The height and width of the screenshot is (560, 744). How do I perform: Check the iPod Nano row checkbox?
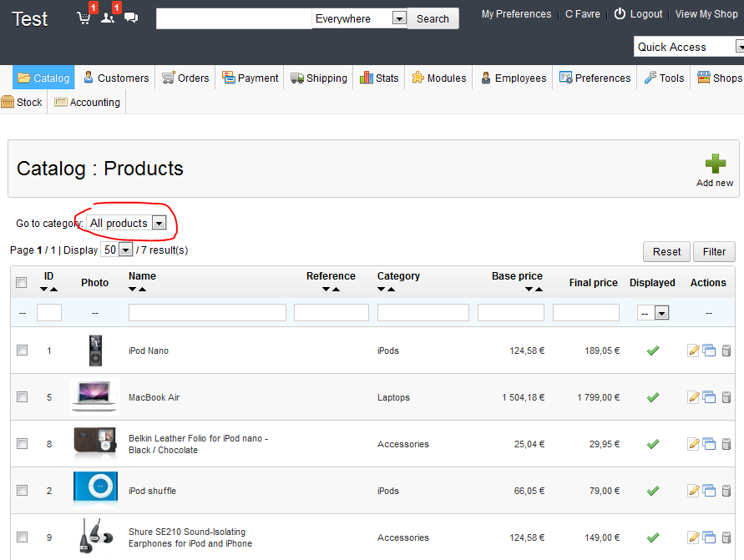pyautogui.click(x=23, y=351)
